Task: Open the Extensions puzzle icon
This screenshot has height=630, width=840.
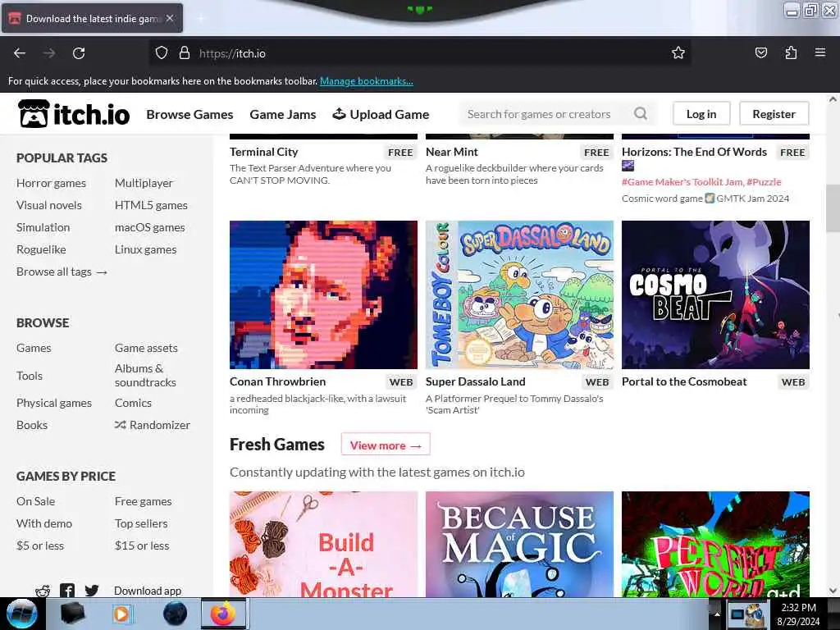Action: pyautogui.click(x=791, y=53)
